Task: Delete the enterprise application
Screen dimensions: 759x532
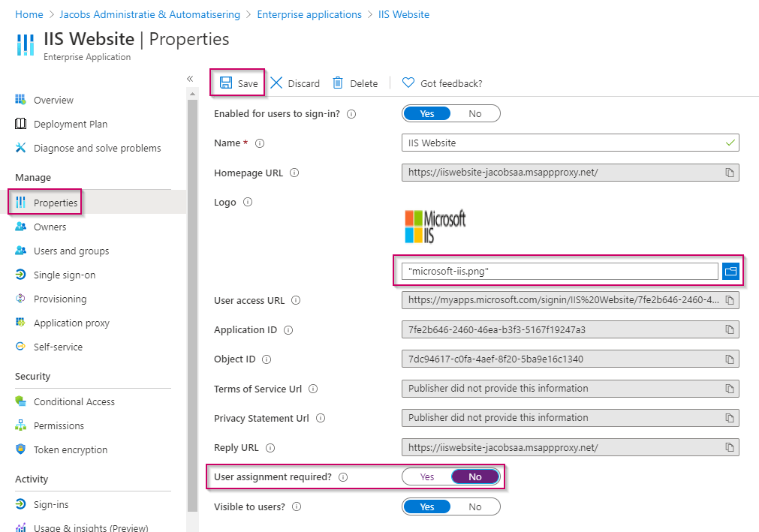Action: click(339, 83)
